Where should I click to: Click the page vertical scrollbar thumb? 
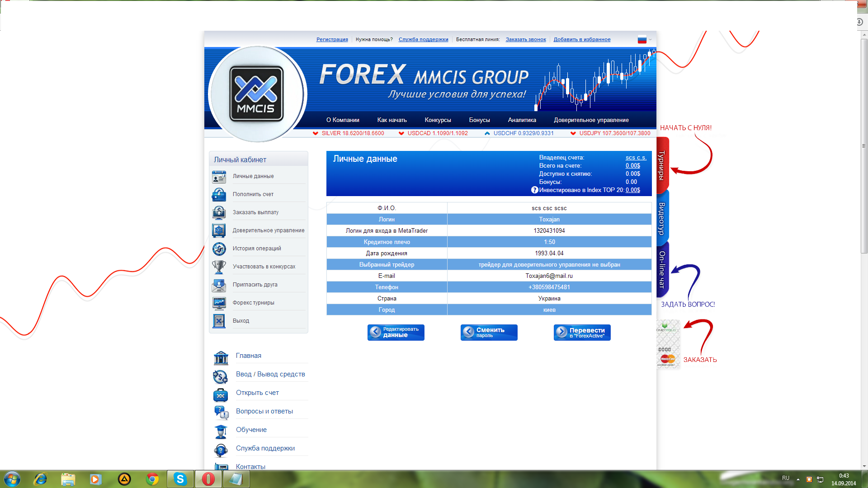(864, 145)
